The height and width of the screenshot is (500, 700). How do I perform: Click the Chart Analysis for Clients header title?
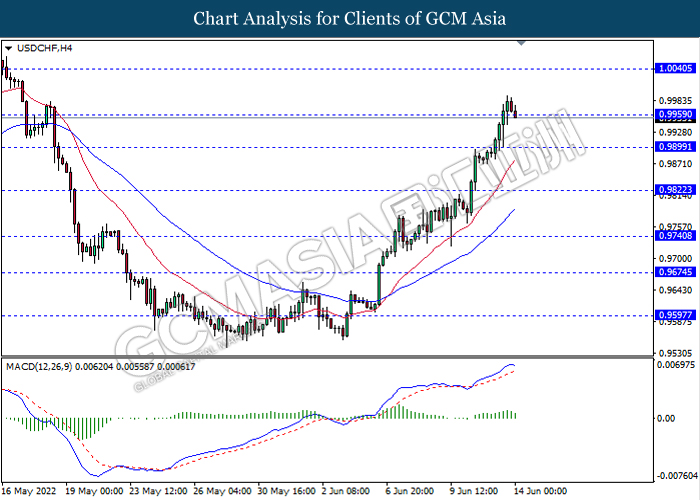(350, 18)
